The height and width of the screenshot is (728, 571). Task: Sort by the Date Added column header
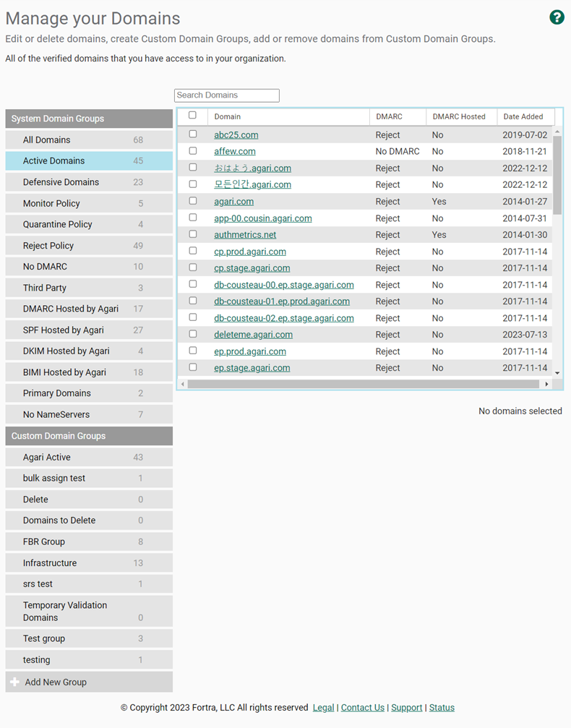click(525, 116)
